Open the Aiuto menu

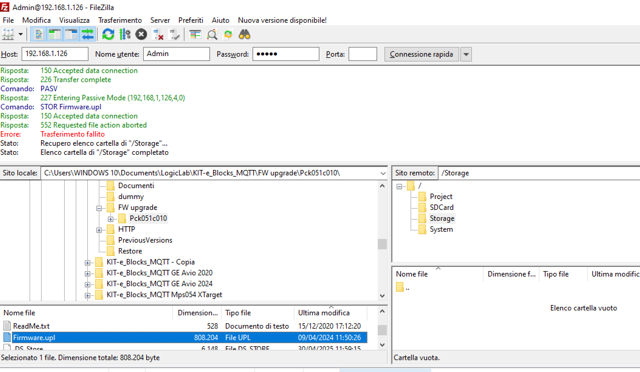220,20
